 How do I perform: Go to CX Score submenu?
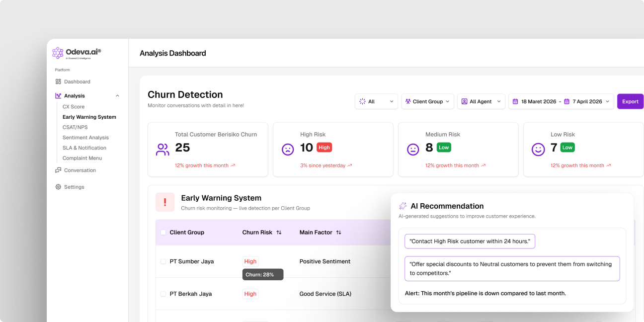point(74,107)
